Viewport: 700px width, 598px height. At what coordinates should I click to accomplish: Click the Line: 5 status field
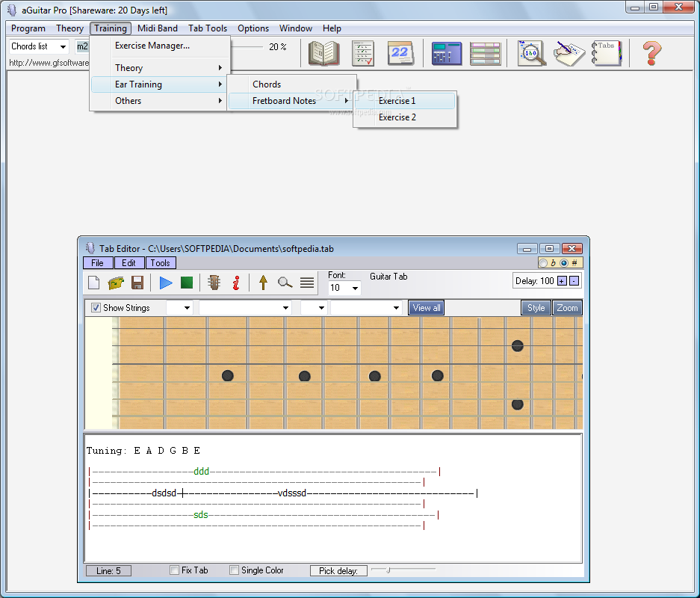click(108, 571)
